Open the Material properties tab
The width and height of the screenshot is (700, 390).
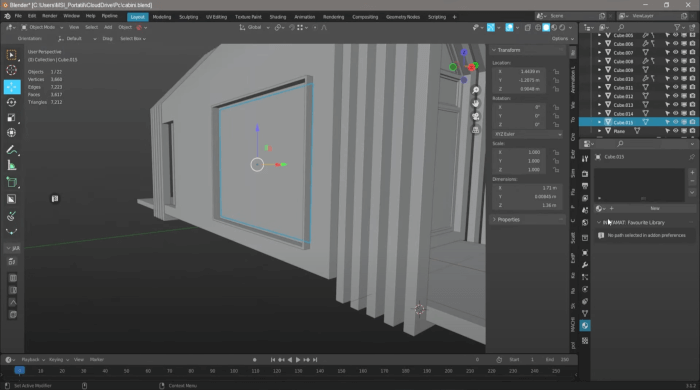[585, 326]
